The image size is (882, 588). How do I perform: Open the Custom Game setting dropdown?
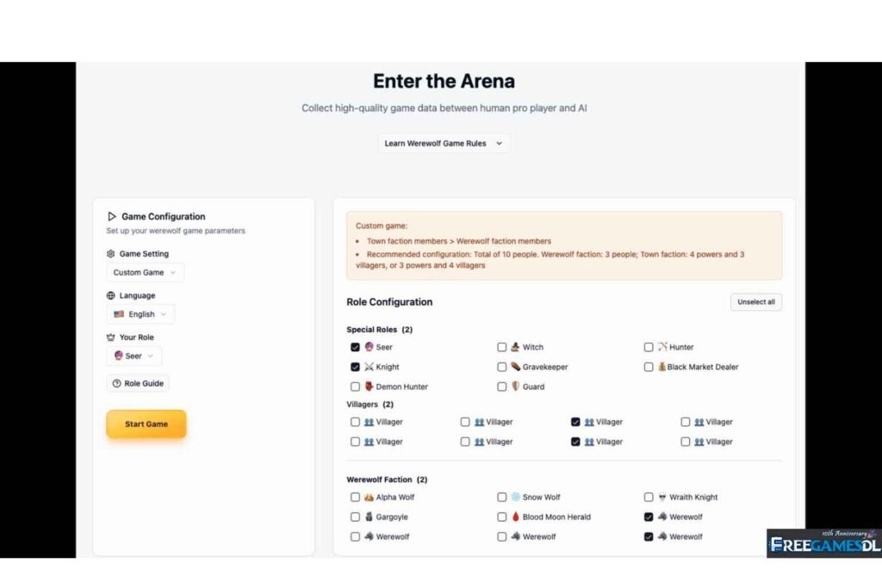pyautogui.click(x=145, y=272)
